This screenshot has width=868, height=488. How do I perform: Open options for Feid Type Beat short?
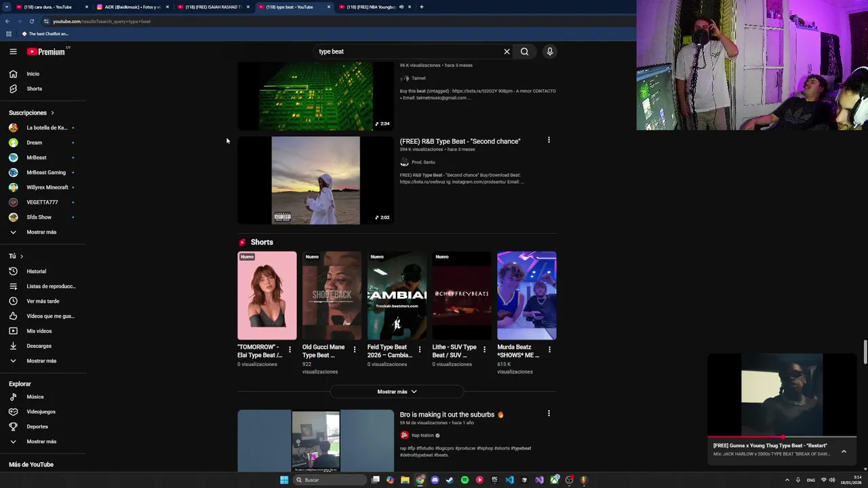coord(419,350)
